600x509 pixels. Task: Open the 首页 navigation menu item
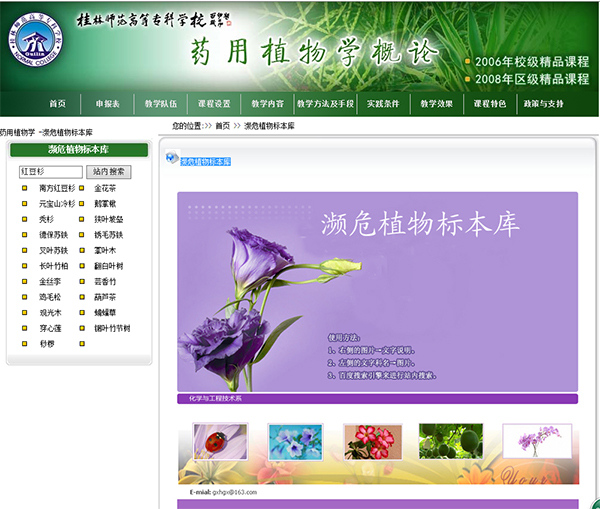click(57, 104)
